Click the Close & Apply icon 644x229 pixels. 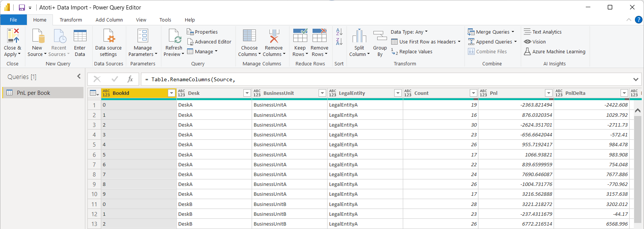(12, 36)
